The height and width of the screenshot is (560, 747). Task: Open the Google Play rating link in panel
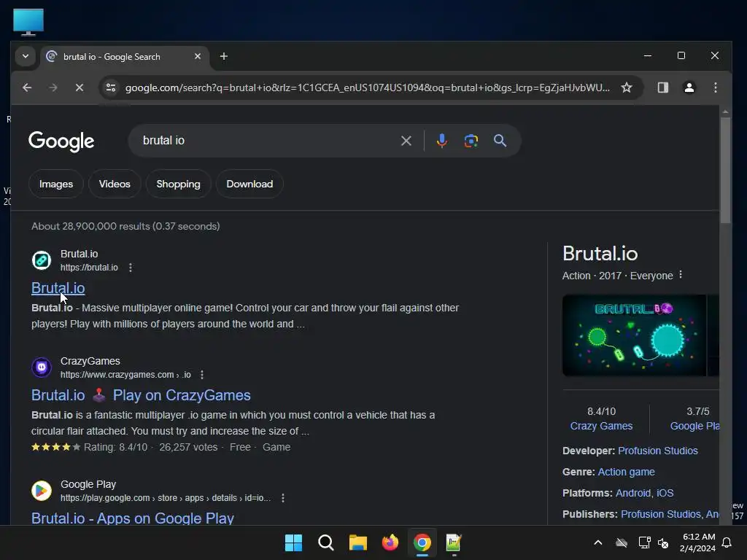(x=694, y=426)
